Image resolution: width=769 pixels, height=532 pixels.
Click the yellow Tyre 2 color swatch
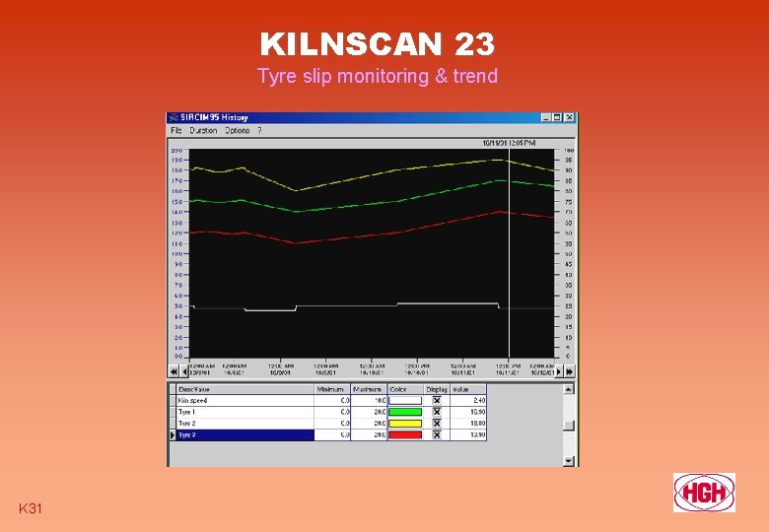tap(405, 424)
